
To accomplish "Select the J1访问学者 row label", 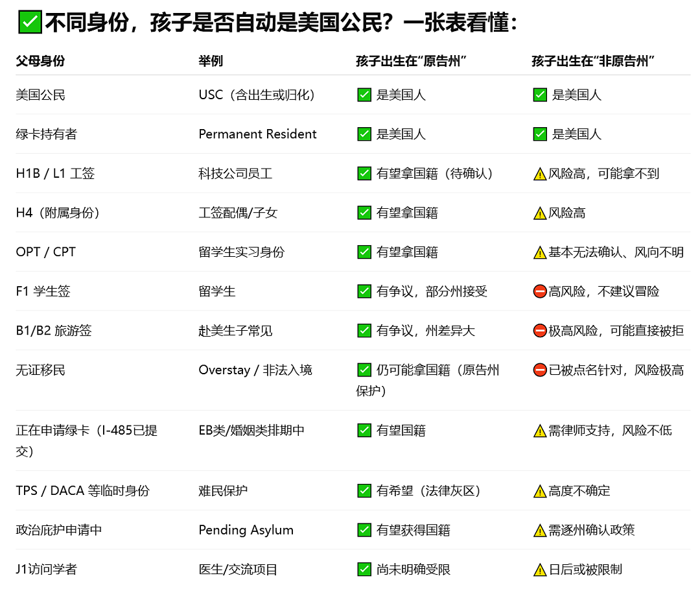I will click(47, 569).
